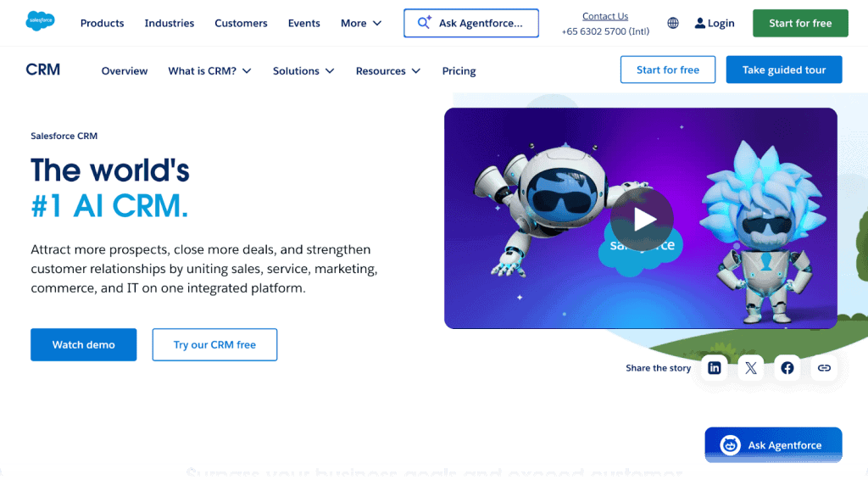This screenshot has height=480, width=868.
Task: Click the Salesforce cloud logo
Action: click(40, 21)
